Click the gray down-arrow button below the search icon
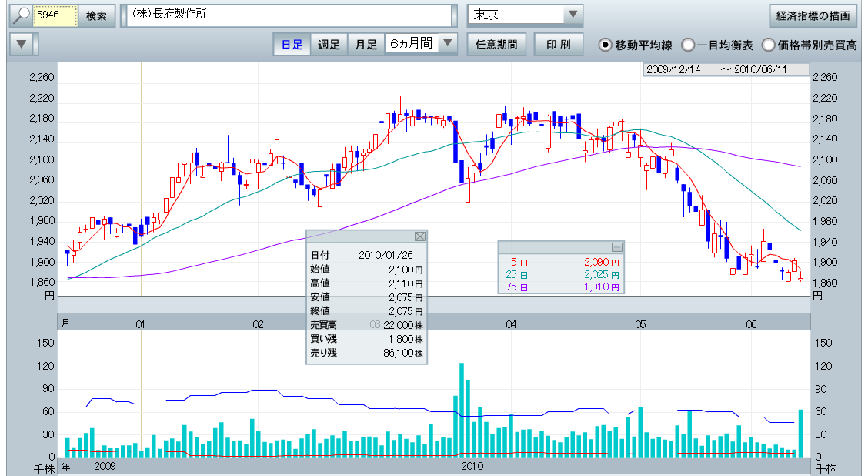 22,45
